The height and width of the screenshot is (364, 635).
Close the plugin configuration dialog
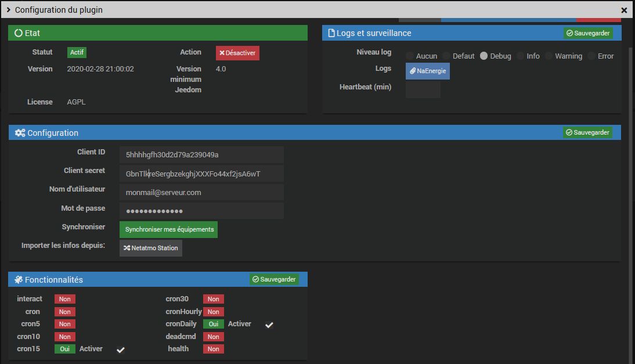tap(624, 10)
